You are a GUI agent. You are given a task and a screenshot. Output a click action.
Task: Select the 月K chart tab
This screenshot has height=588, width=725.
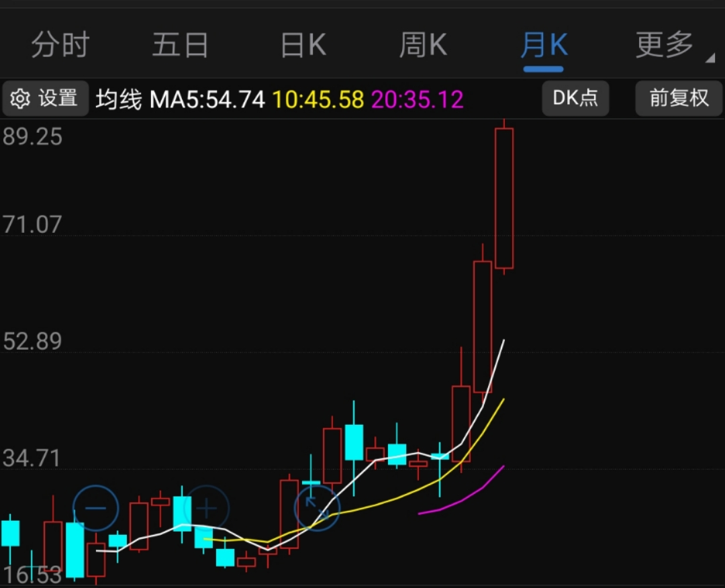544,46
